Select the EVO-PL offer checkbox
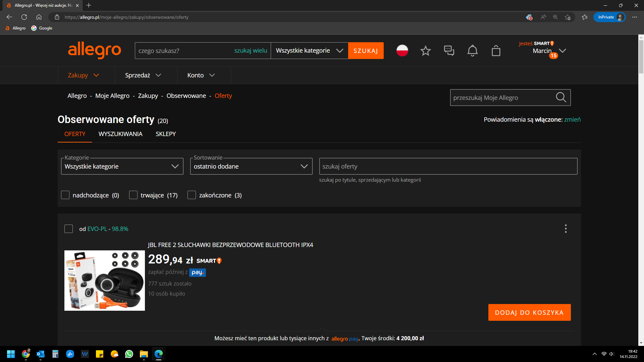Viewport: 644px width, 362px height. pyautogui.click(x=68, y=229)
